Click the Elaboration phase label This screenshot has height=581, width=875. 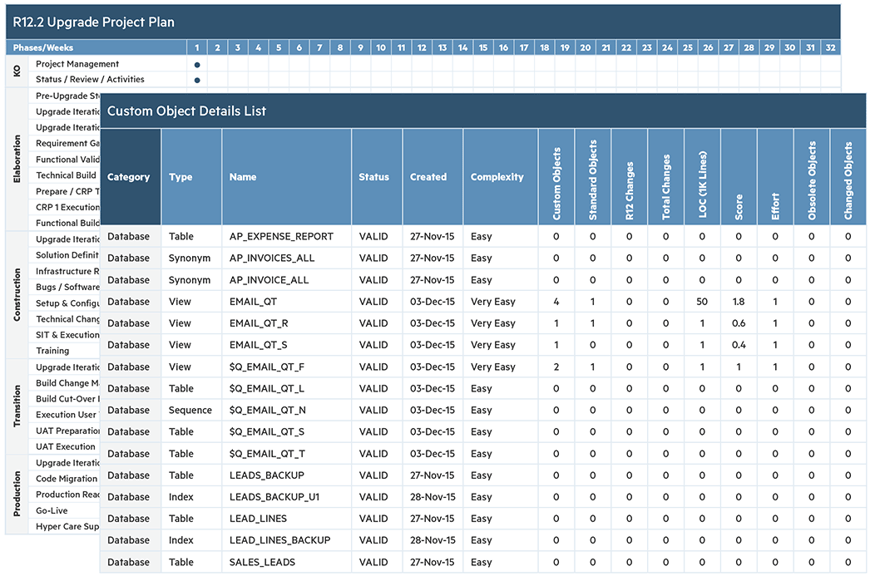(x=17, y=159)
